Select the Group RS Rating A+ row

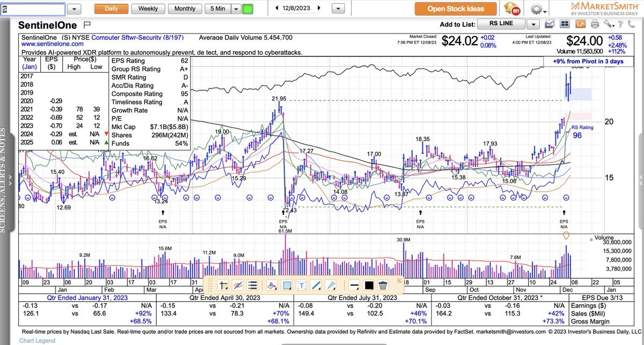click(150, 69)
